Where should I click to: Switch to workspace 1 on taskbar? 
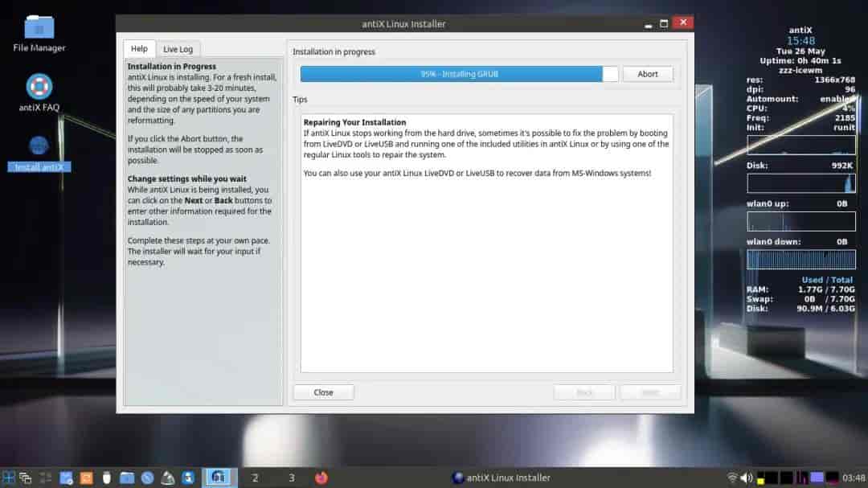click(219, 478)
